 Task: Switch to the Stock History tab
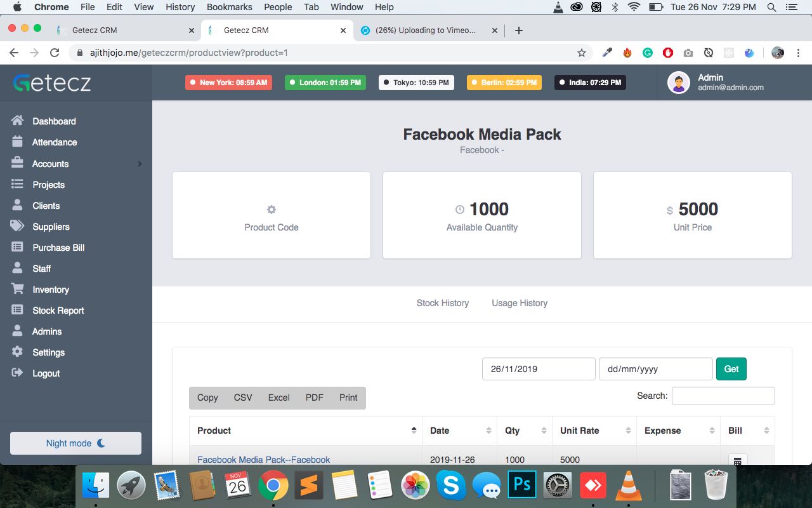click(x=443, y=303)
